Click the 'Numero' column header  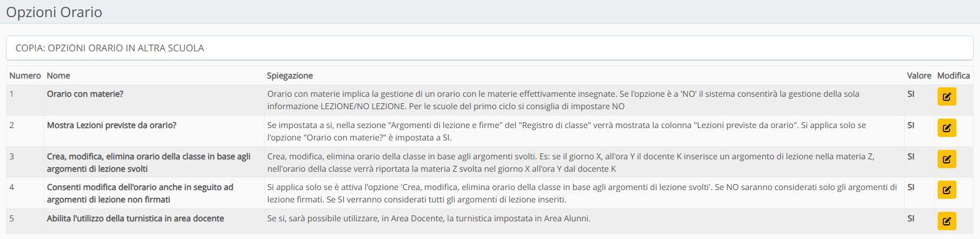click(25, 76)
